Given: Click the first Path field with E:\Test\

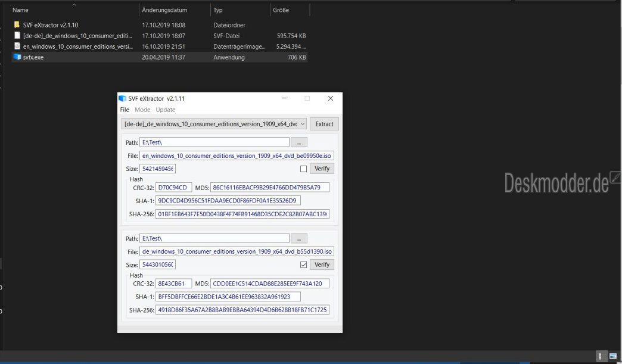Looking at the screenshot, I should [x=214, y=142].
